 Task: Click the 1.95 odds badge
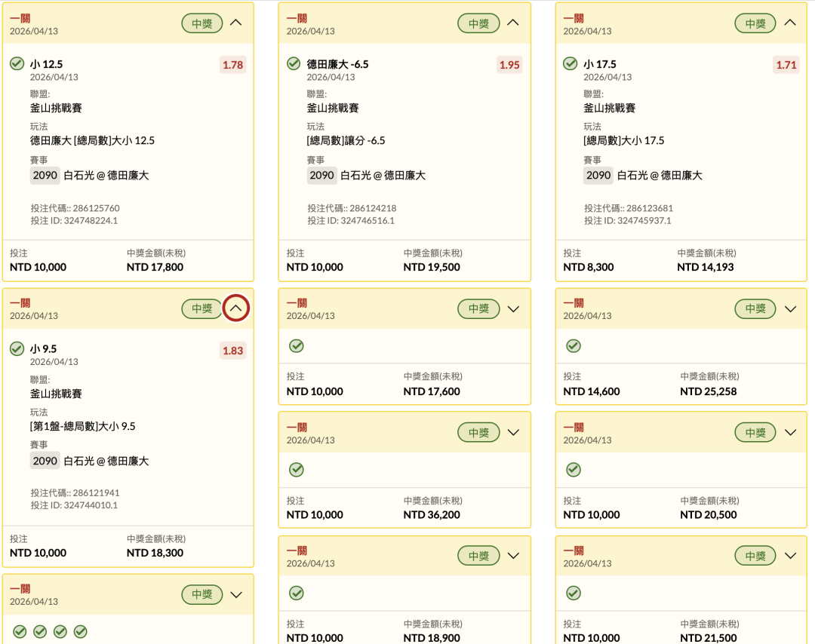coord(509,65)
